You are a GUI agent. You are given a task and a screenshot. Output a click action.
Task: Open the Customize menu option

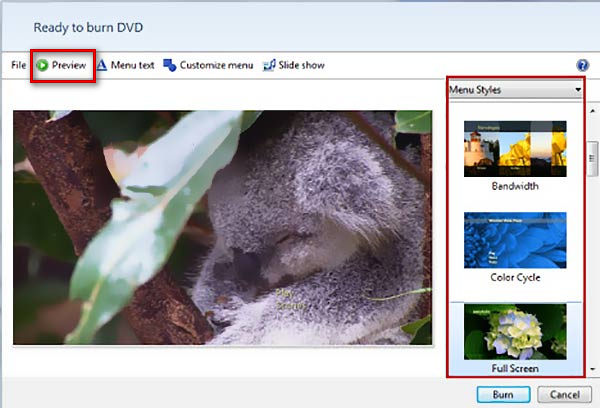coord(217,65)
